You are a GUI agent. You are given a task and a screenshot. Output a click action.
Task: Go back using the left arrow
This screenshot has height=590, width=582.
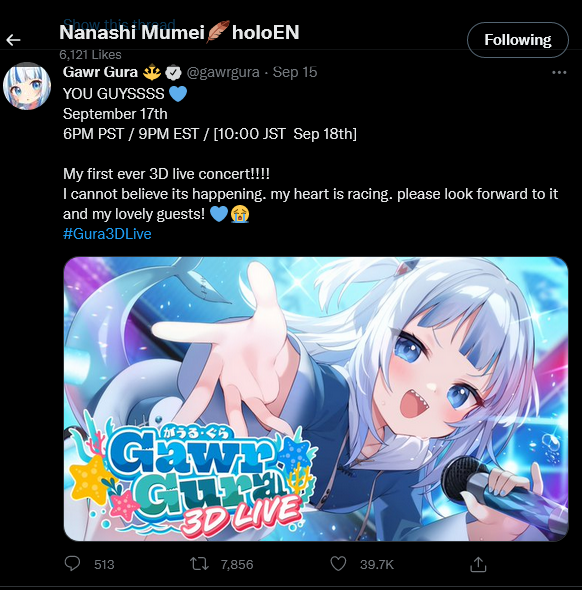(13, 40)
